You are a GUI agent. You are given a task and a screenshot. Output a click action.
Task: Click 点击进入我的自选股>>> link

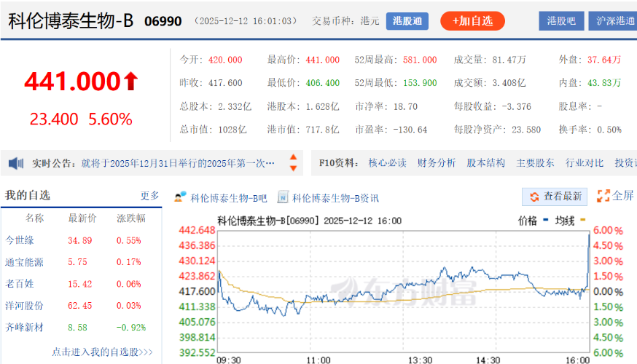(102, 352)
